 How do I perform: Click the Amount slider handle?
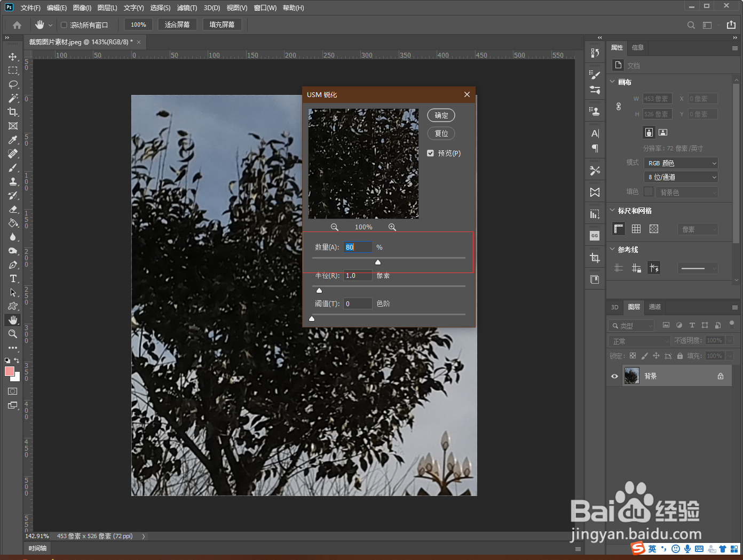point(378,262)
